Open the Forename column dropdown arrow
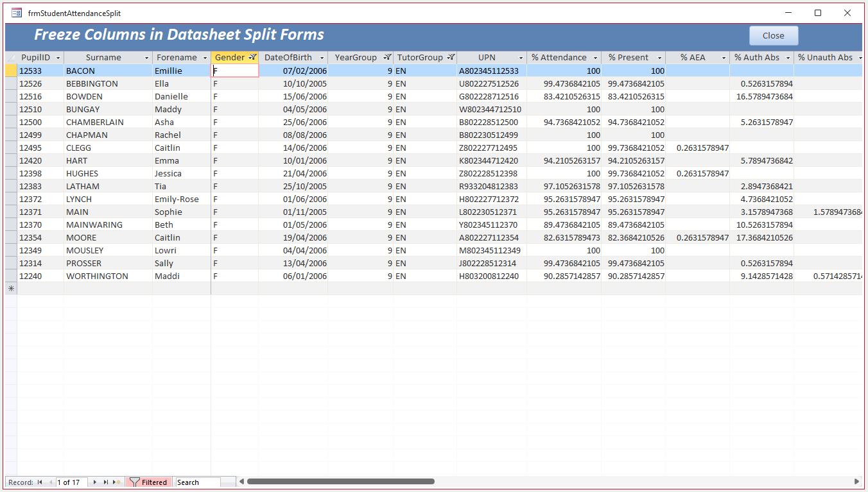Image resolution: width=868 pixels, height=492 pixels. coord(205,58)
